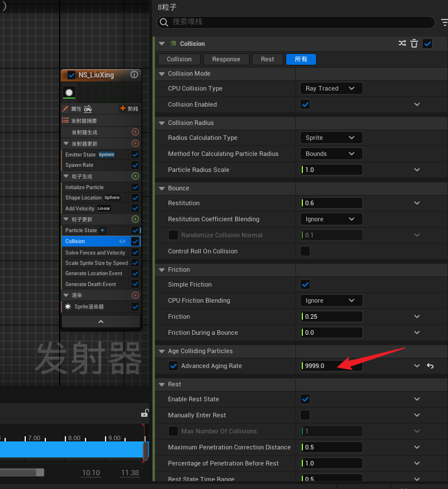
Task: Uncheck Simple Friction
Action: [305, 284]
